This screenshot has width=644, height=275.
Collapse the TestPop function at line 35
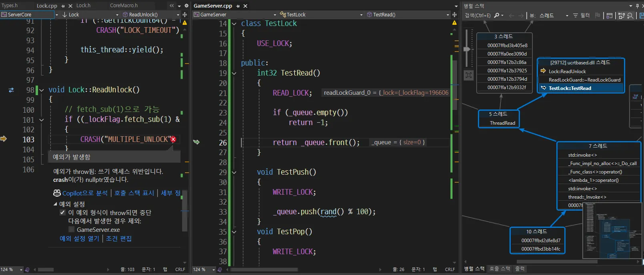234,232
